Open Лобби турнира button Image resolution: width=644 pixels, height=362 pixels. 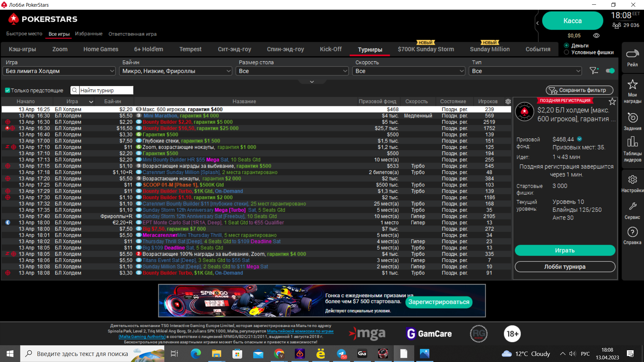565,267
